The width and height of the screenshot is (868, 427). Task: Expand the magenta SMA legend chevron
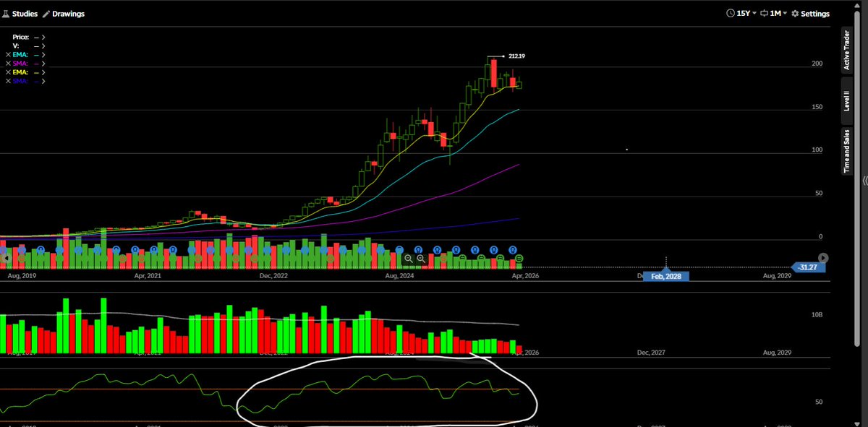(43, 64)
